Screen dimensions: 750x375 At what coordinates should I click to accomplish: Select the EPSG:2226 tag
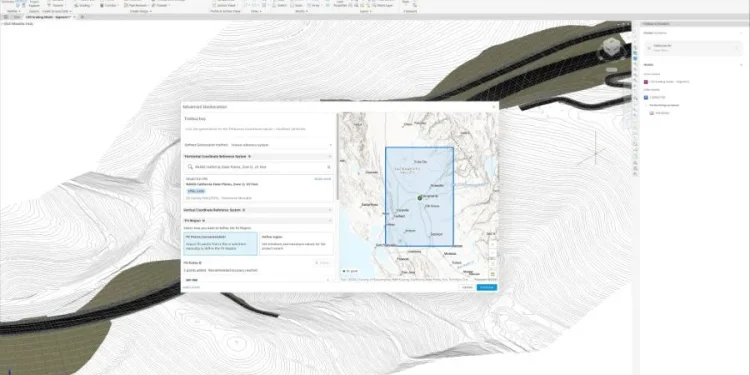click(x=196, y=191)
